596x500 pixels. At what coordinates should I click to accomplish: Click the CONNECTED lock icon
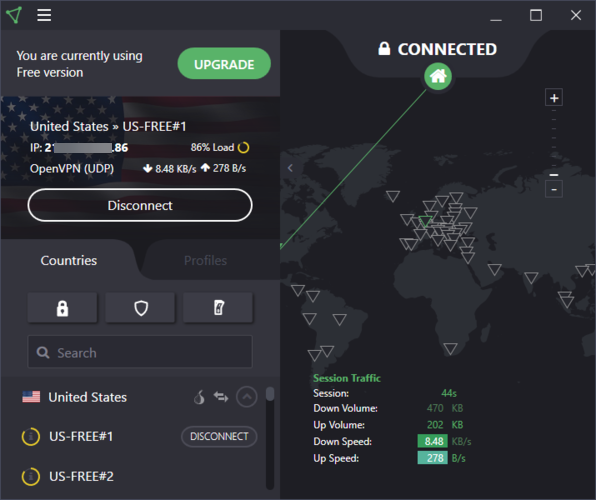point(384,49)
